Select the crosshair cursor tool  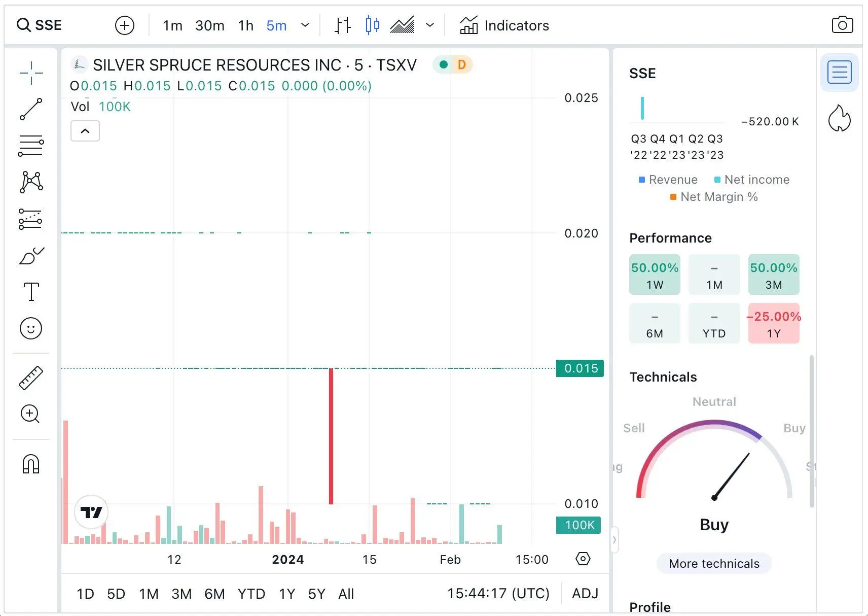coord(31,73)
